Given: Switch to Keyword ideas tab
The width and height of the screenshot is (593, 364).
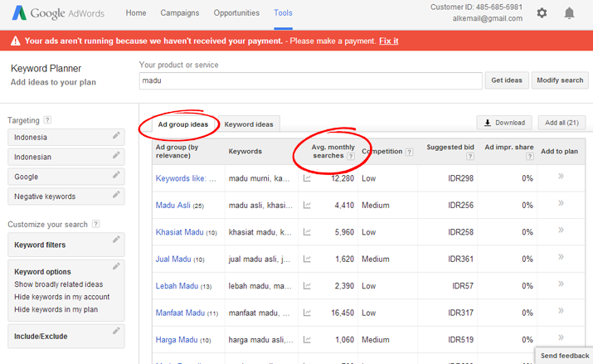Looking at the screenshot, I should click(x=249, y=124).
